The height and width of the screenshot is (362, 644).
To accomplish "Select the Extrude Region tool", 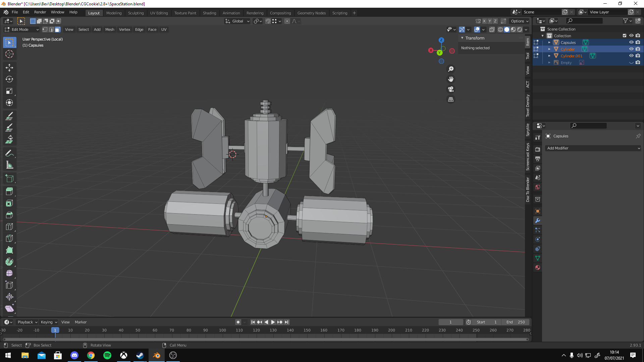I will coord(9,191).
